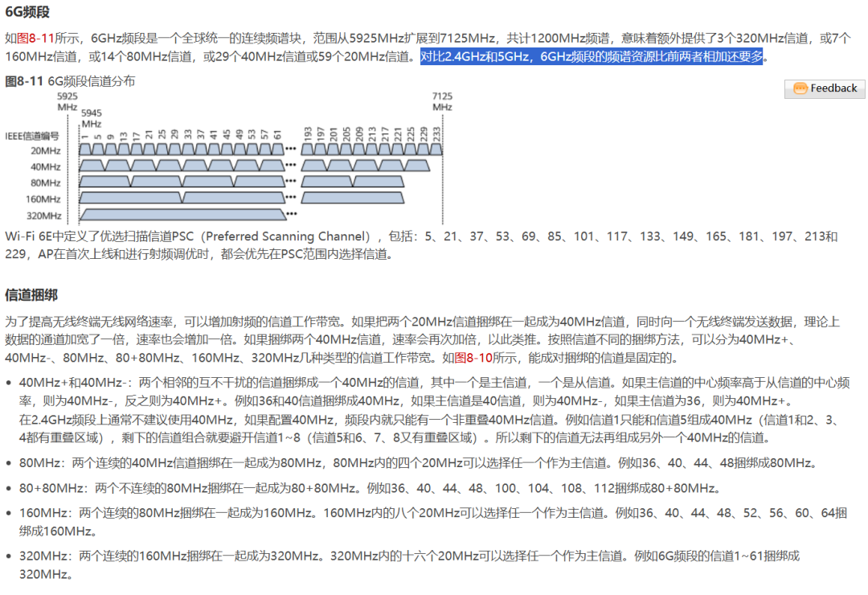The height and width of the screenshot is (595, 868).
Task: Click the orange smiley icon on Feedback
Action: 800,88
